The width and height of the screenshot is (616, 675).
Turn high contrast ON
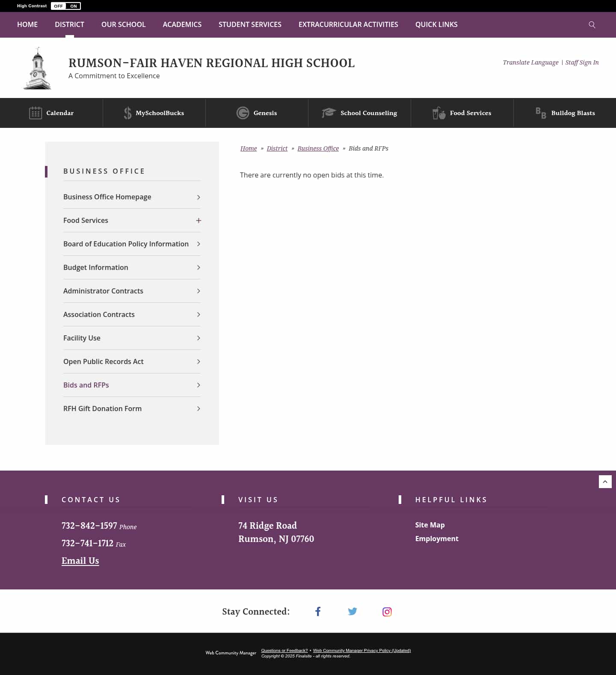tap(74, 6)
